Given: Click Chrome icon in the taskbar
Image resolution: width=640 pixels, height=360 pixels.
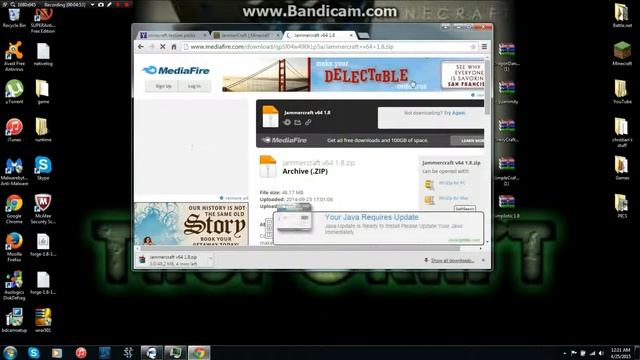Looking at the screenshot, I should (199, 353).
